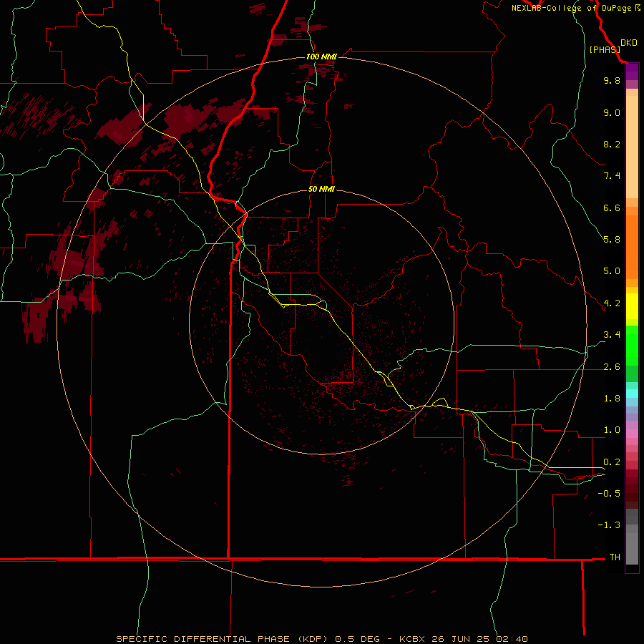Image resolution: width=644 pixels, height=644 pixels.
Task: Click the orange segment of the color bar
Action: pyautogui.click(x=632, y=247)
